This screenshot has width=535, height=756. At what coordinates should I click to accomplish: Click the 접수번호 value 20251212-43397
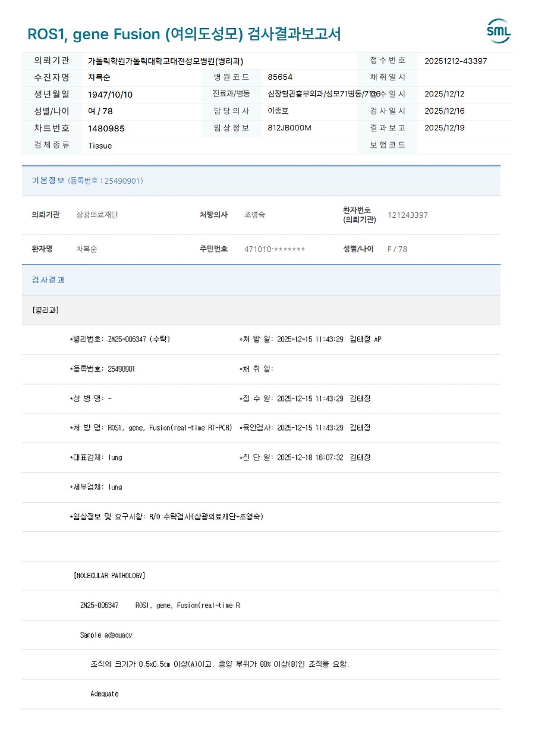click(456, 61)
